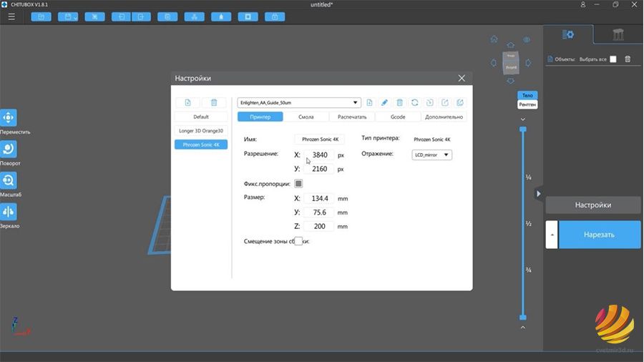Open the LCD_mirror reflection dropdown
This screenshot has height=362, width=644.
[431, 155]
